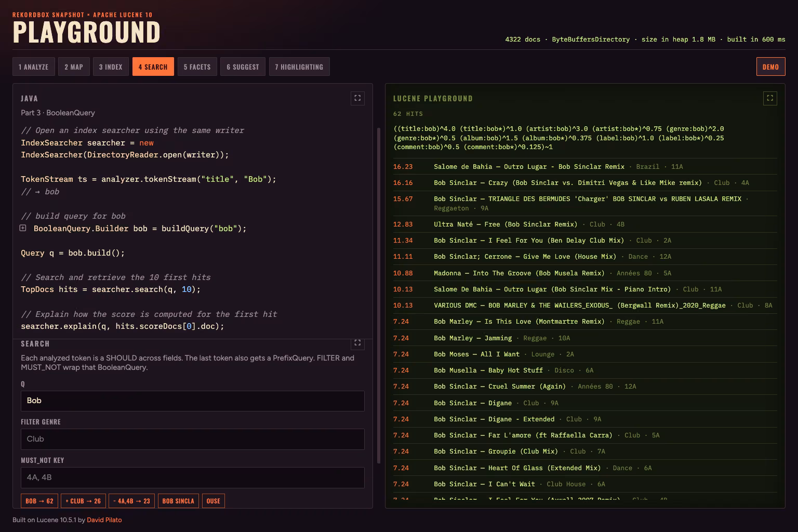This screenshot has height=532, width=798.
Task: Select the 4 Search tab
Action: click(153, 66)
